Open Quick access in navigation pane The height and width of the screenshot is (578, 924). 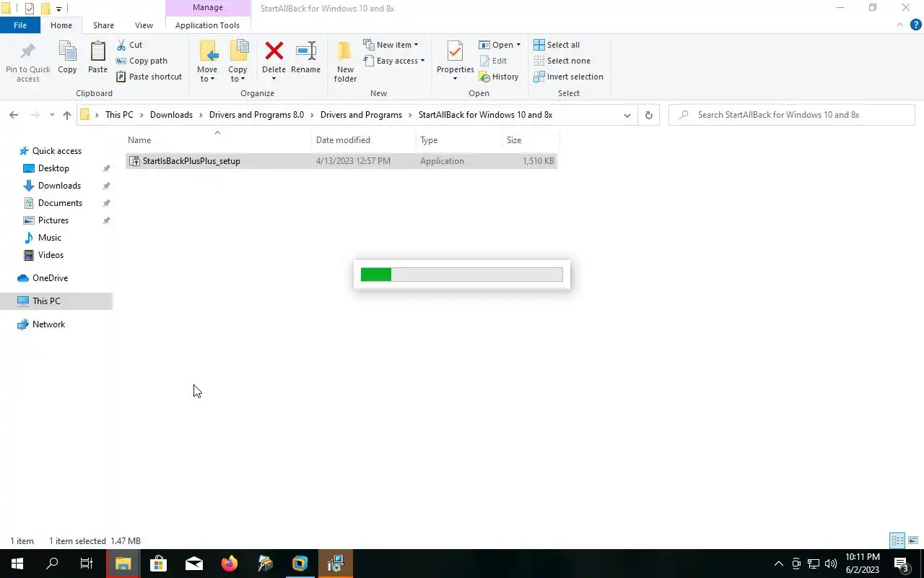click(x=56, y=151)
